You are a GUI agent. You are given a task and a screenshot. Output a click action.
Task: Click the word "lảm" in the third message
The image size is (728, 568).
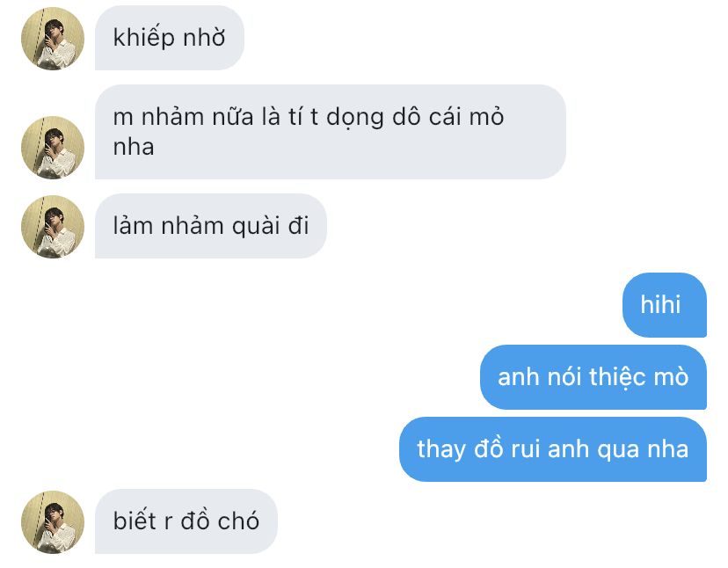(x=133, y=226)
